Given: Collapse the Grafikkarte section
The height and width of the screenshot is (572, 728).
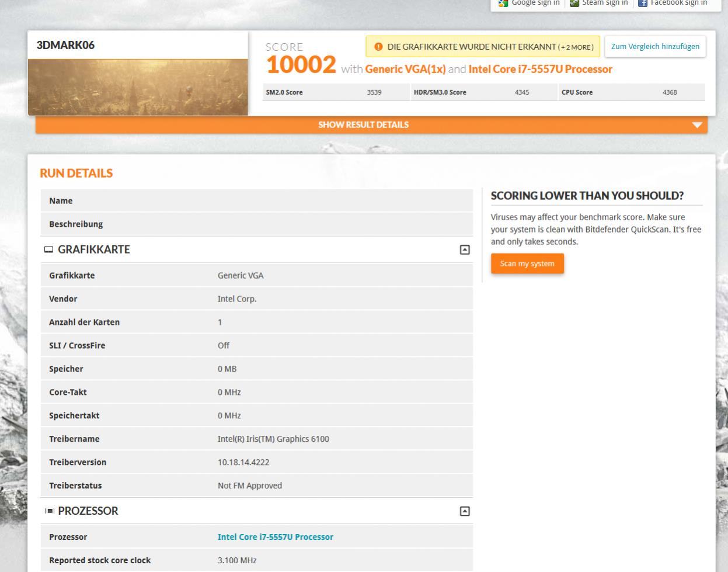Looking at the screenshot, I should coord(465,250).
